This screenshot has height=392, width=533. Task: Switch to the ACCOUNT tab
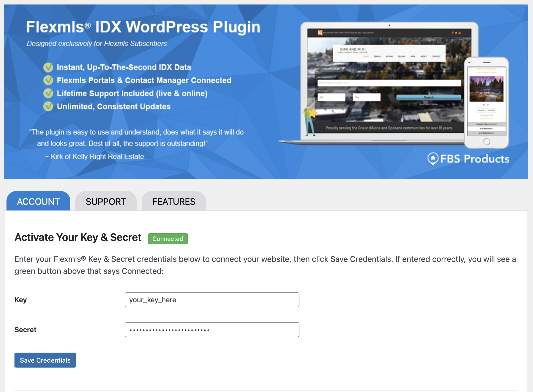tap(38, 201)
